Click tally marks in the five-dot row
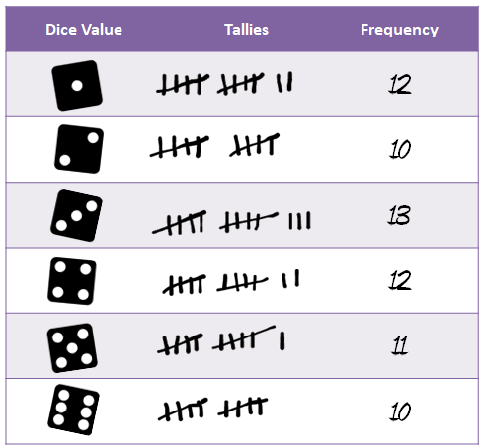The image size is (483, 448). 221,340
